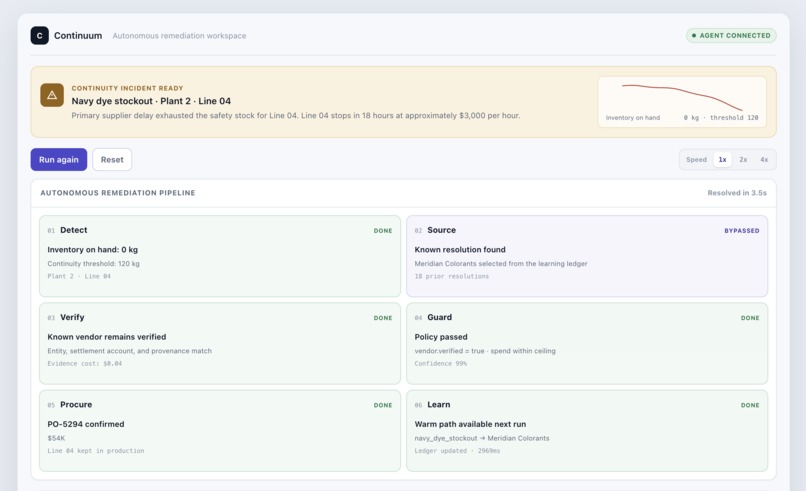Select the Source pipeline card title
806x491 pixels.
coord(442,230)
